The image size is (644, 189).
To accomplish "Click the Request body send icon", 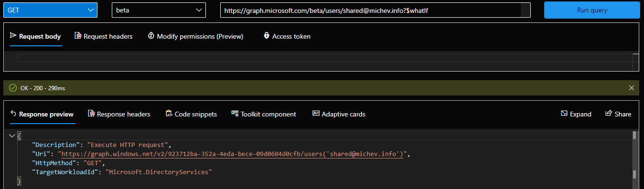I will 13,36.
